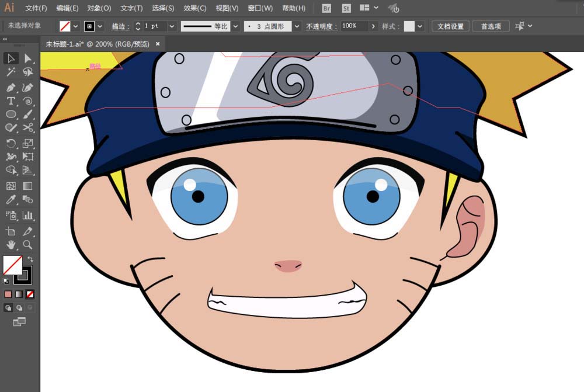Open the 样式 graphic style dropdown

pyautogui.click(x=420, y=26)
